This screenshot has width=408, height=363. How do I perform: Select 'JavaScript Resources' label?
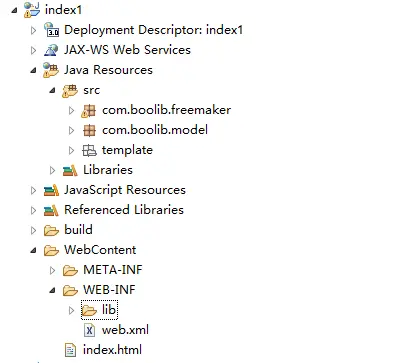tap(125, 190)
